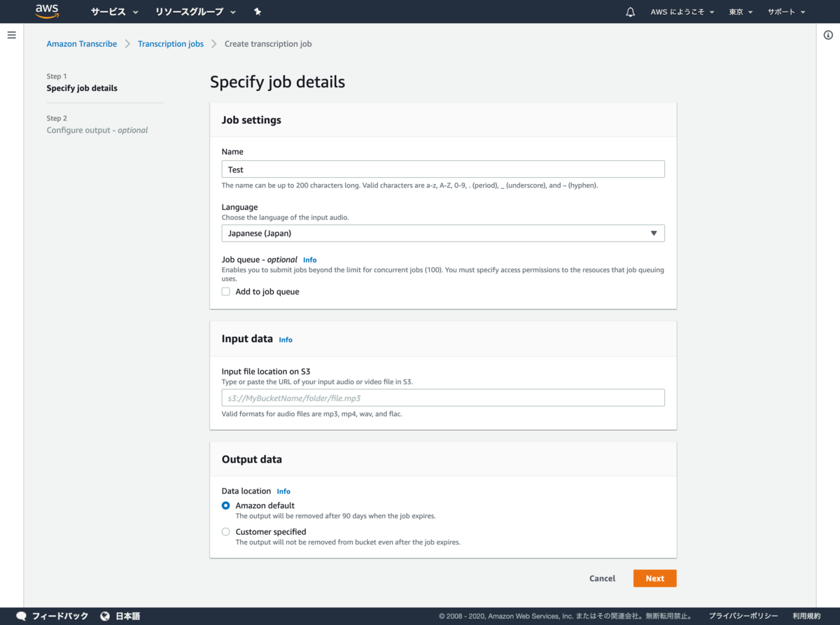840x625 pixels.
Task: Click the Name input field containing Test
Action: click(x=443, y=169)
